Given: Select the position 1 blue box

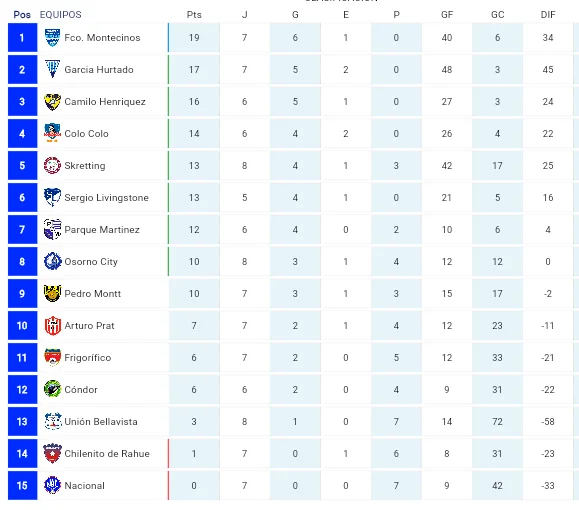Looking at the screenshot, I should [22, 37].
